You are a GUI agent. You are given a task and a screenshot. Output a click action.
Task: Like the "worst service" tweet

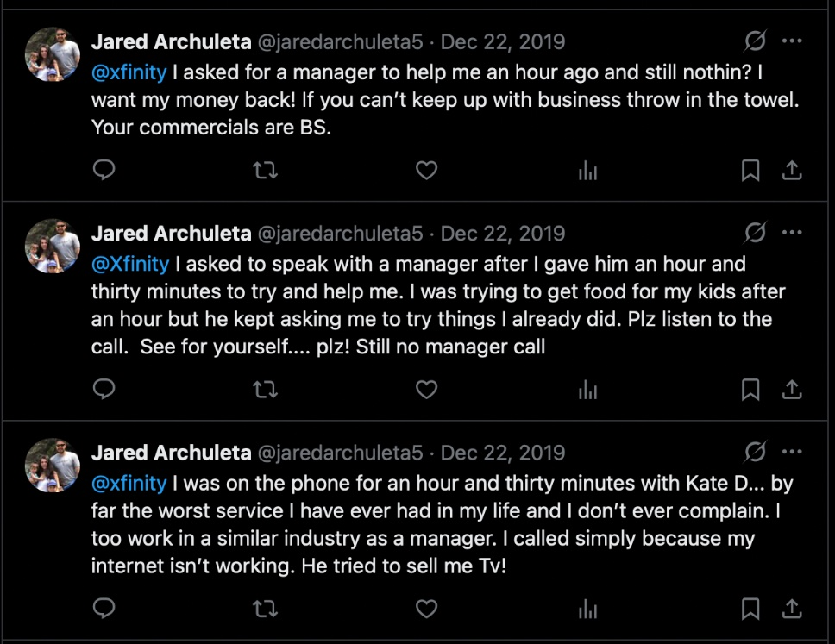[426, 610]
